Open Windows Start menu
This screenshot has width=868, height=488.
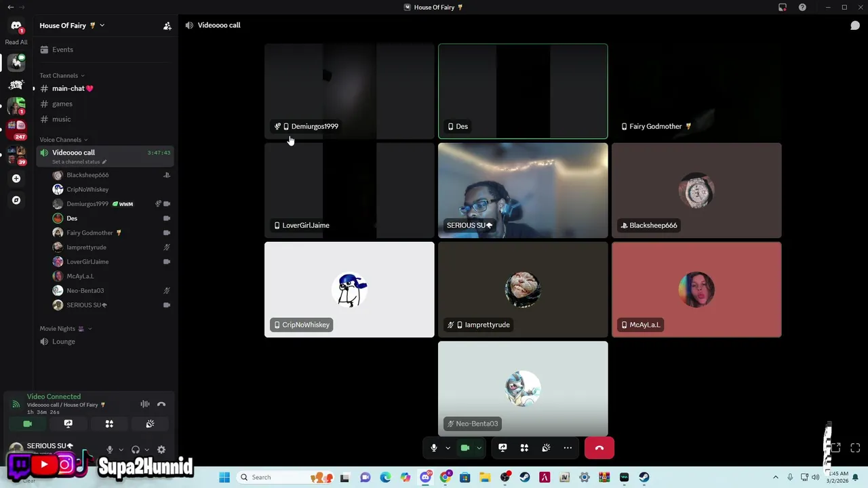tap(224, 477)
